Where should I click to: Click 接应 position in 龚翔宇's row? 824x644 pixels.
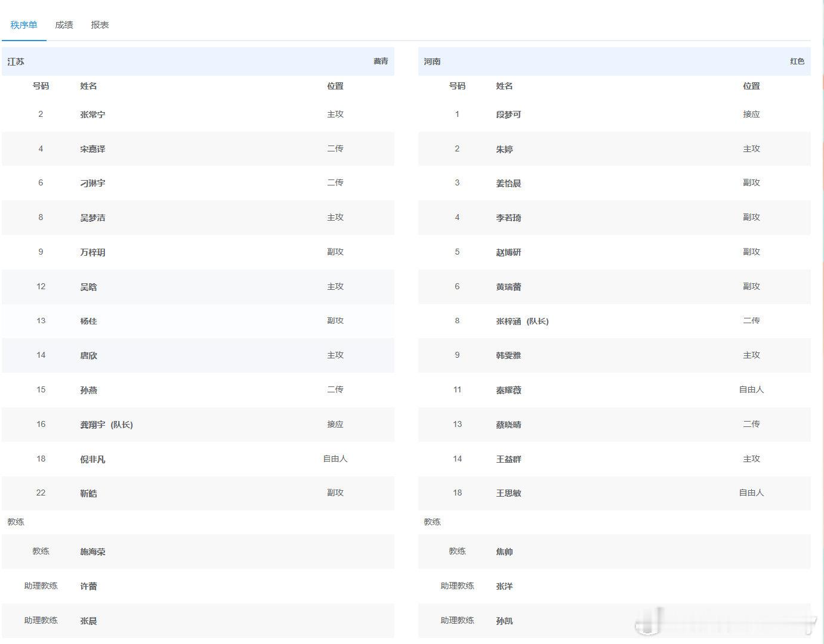(335, 424)
